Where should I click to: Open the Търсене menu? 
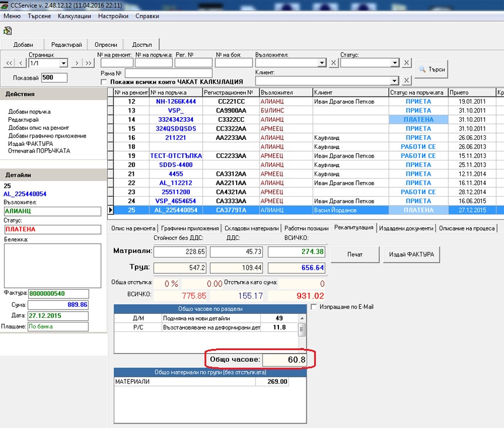(x=39, y=16)
